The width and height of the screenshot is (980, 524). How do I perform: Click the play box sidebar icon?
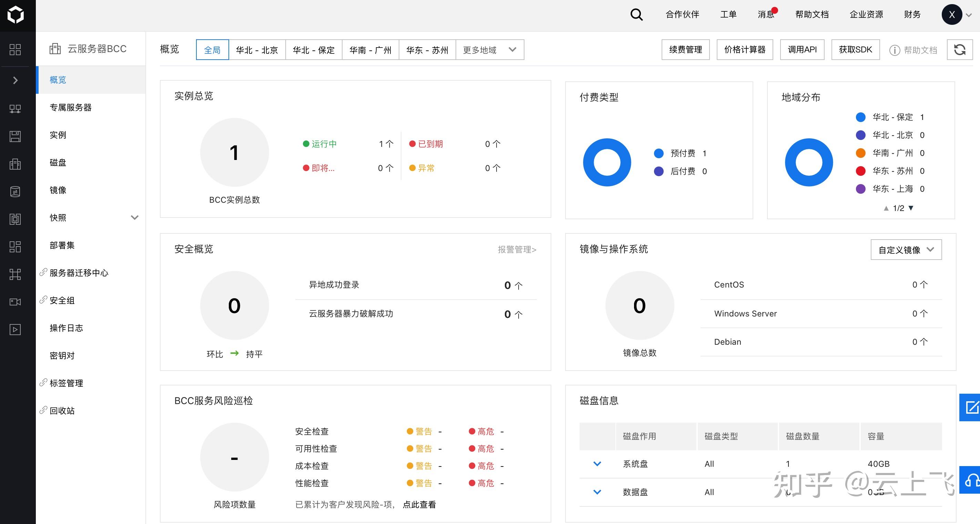point(15,330)
